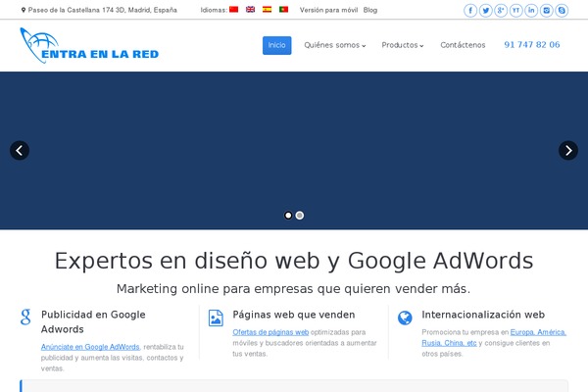Click the Paseo de la Castellana address text

pos(102,10)
